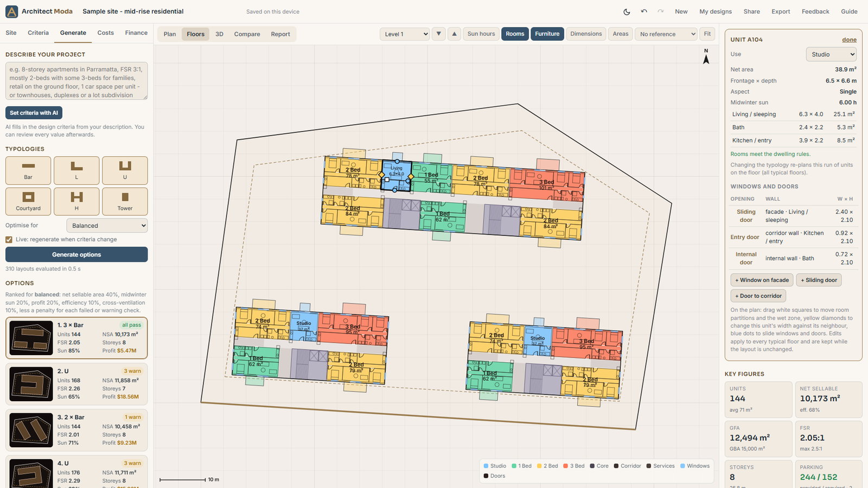Toggle Rooms overlay off

click(515, 34)
